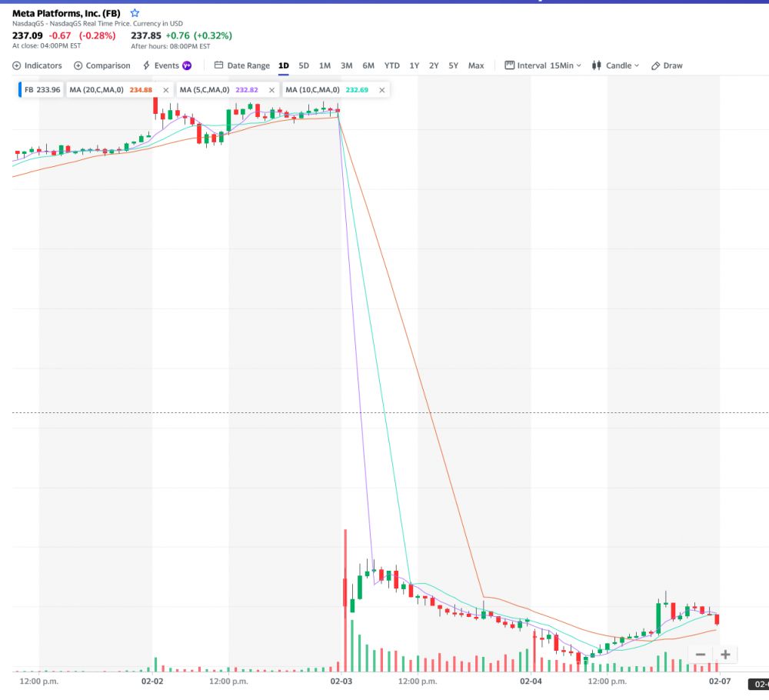Remove the MA 20 indicator
The width and height of the screenshot is (769, 700).
click(x=165, y=90)
